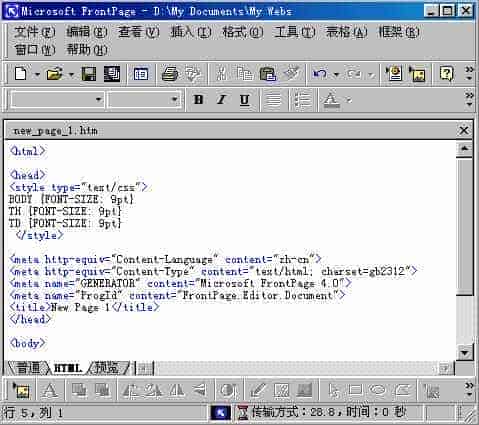
Task: Open the 格式(O) menu
Action: coord(243,32)
